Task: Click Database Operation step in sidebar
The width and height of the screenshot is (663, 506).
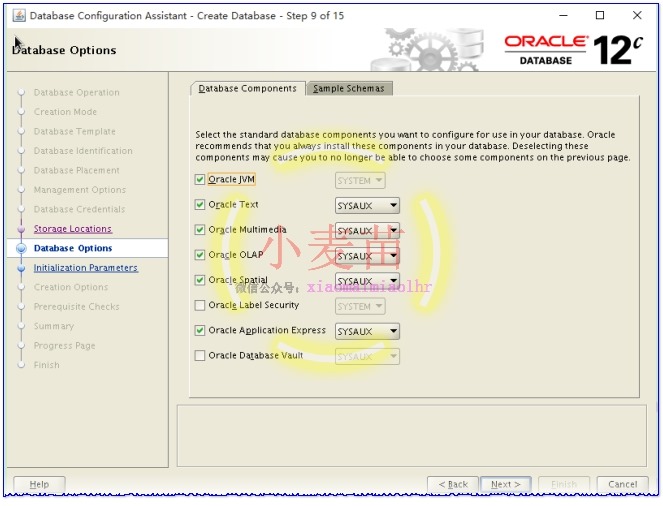Action: 77,93
